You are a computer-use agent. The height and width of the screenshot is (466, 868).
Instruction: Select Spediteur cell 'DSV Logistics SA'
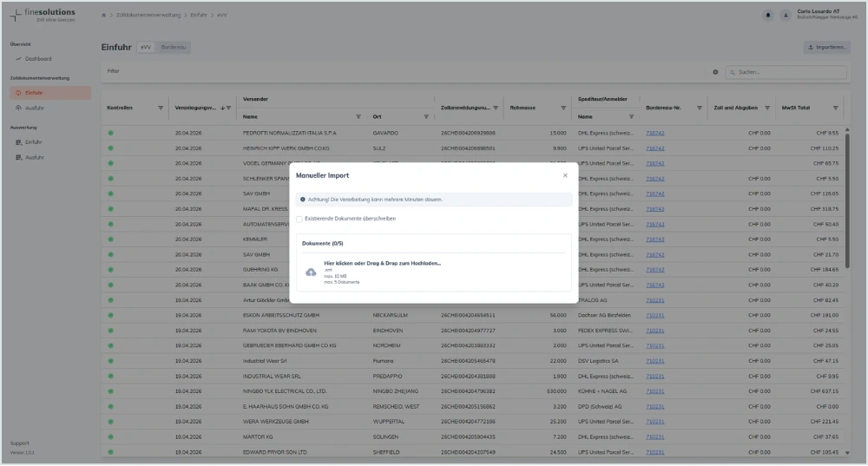coord(598,361)
